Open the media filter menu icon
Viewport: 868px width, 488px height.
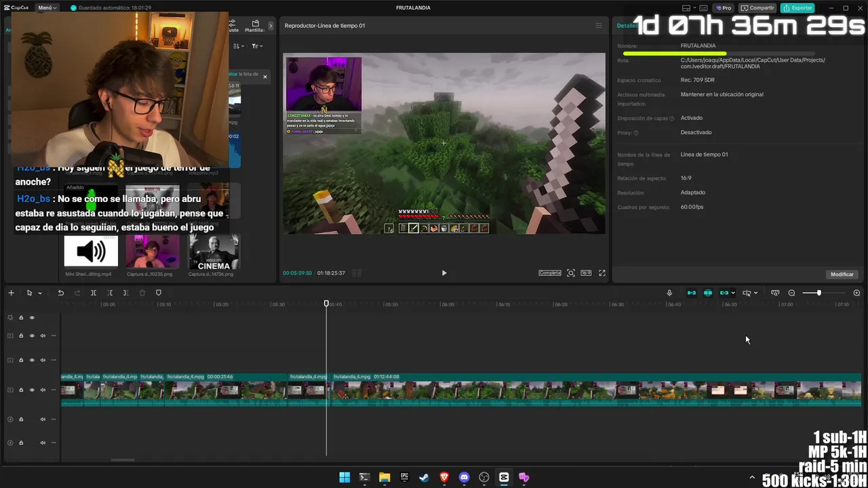(257, 46)
